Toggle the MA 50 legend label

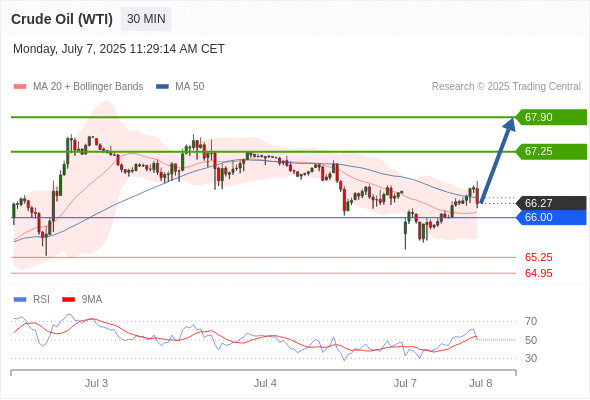click(x=190, y=87)
